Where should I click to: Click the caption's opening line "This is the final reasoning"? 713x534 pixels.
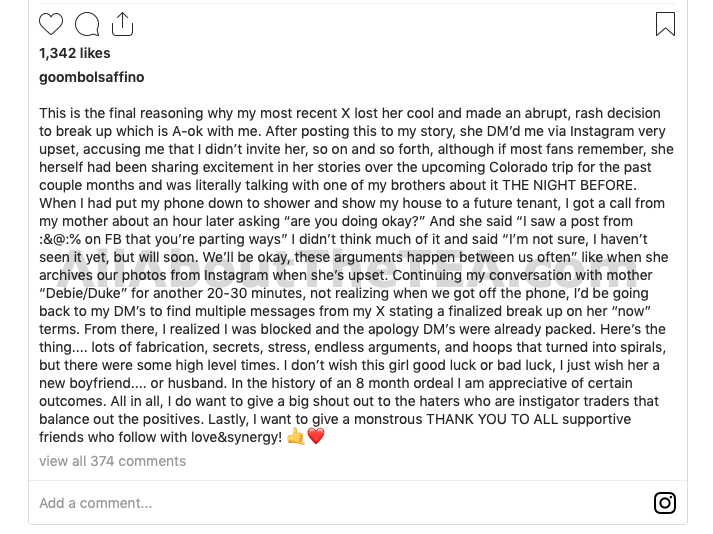pos(121,113)
